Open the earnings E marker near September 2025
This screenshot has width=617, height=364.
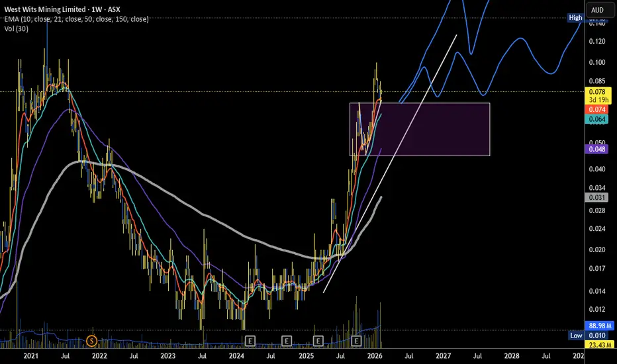point(356,341)
